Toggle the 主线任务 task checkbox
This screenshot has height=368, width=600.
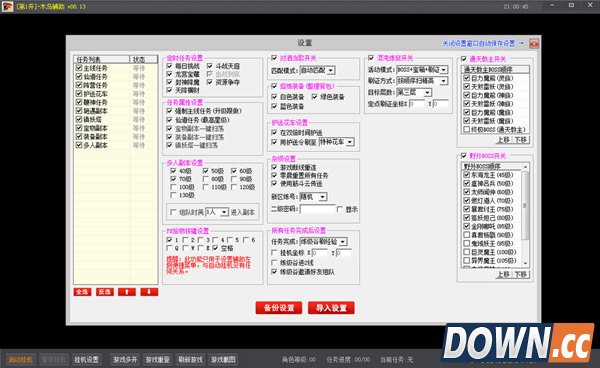79,68
